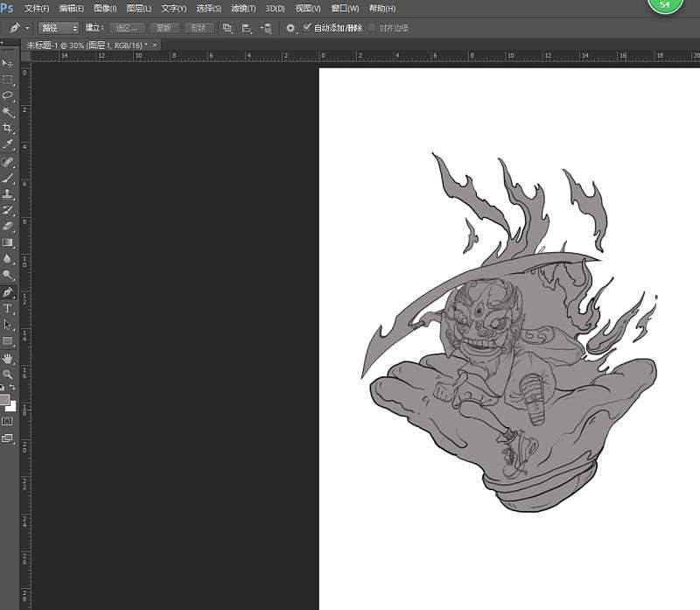Open the 图像(I) menu

click(105, 8)
